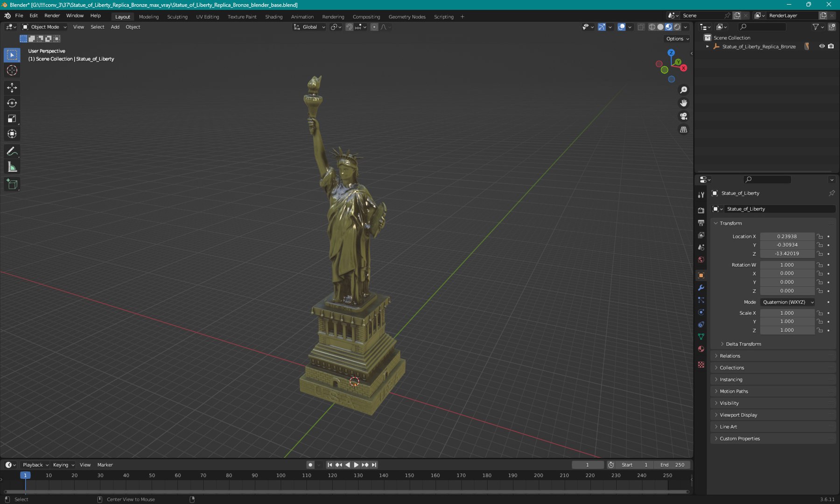
Task: Open the Modifiers properties tab
Action: (x=701, y=287)
